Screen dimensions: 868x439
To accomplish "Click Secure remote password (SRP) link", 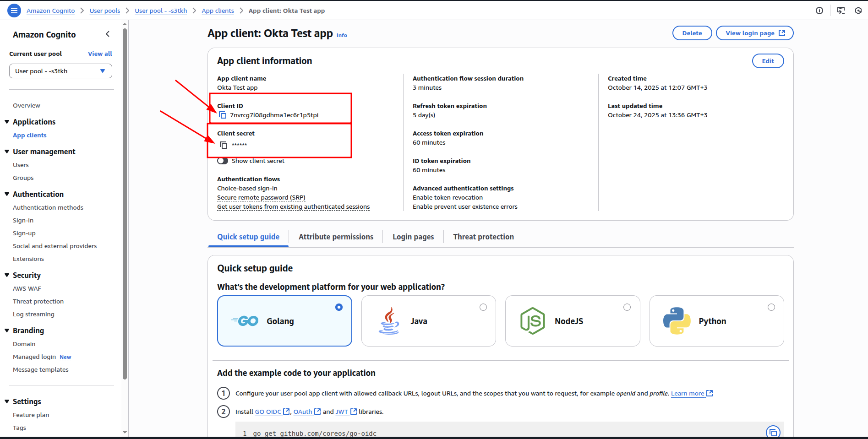I will pyautogui.click(x=261, y=197).
